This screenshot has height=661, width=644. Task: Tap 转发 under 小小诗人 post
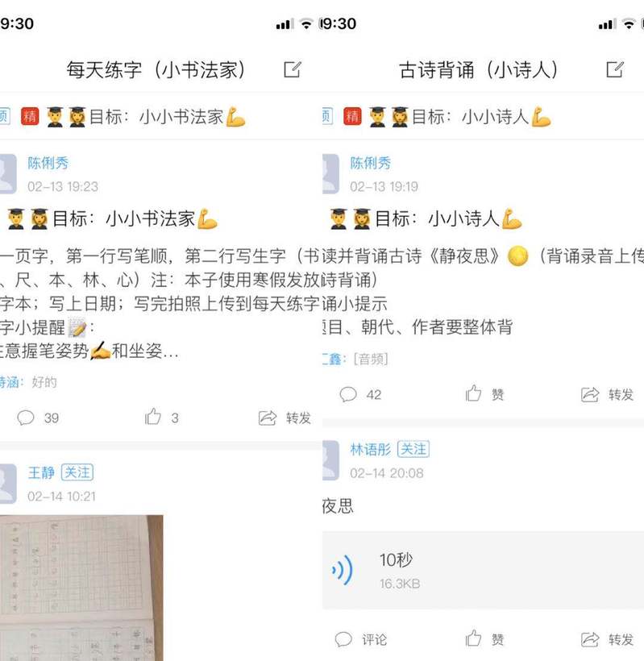pyautogui.click(x=608, y=394)
